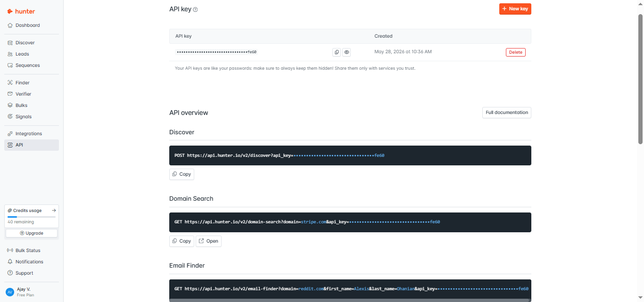This screenshot has height=302, width=644.
Task: Click the AV user avatar
Action: click(10, 292)
